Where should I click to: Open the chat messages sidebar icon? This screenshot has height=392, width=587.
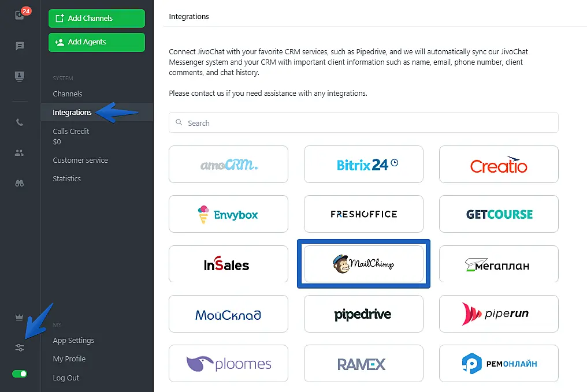click(x=20, y=46)
